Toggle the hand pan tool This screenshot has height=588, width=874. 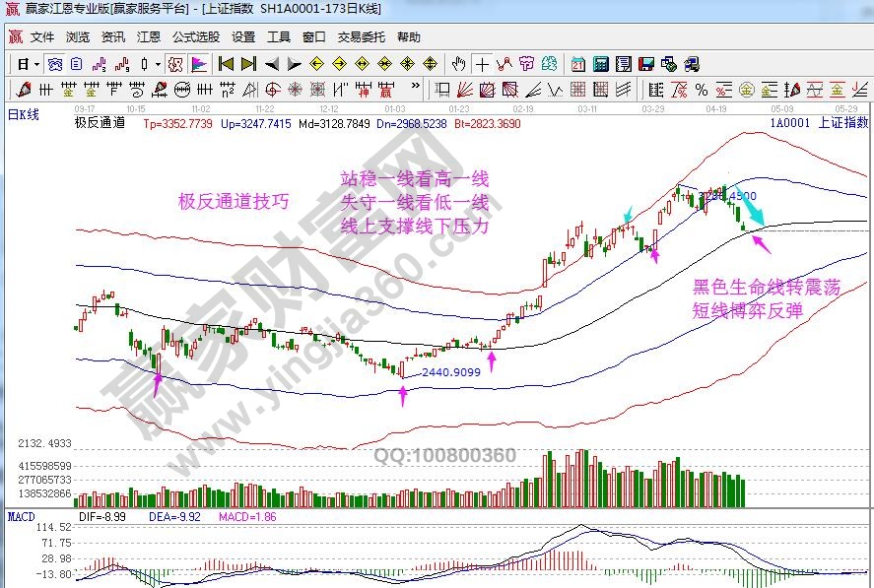click(458, 64)
